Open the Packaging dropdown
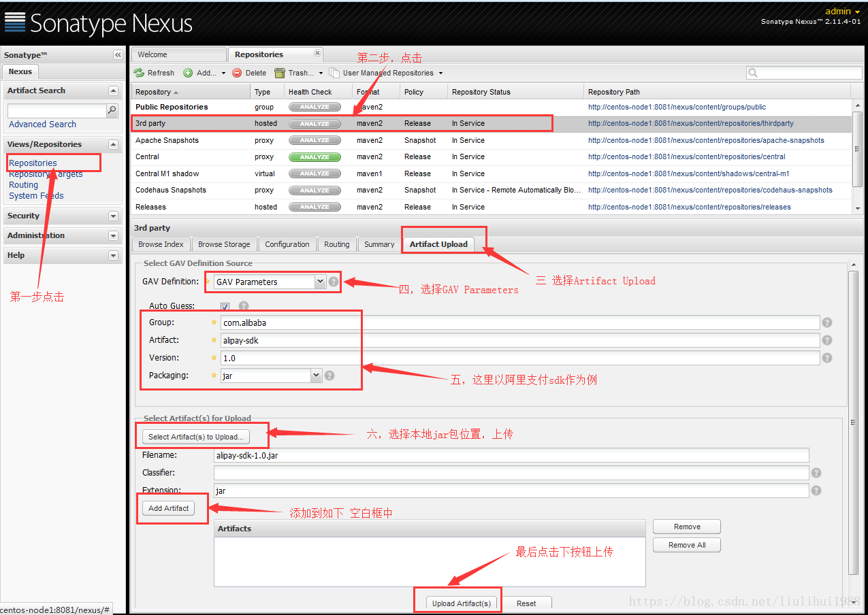The height and width of the screenshot is (615, 868). (x=316, y=375)
